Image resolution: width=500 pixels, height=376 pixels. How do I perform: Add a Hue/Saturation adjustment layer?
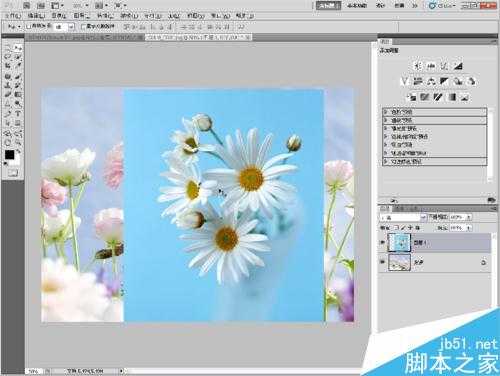click(418, 81)
